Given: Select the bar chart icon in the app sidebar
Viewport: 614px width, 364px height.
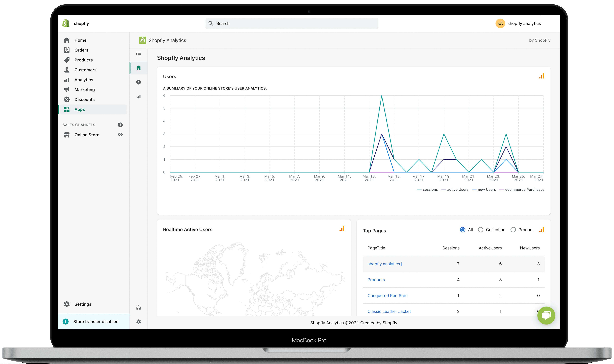Looking at the screenshot, I should tap(138, 97).
